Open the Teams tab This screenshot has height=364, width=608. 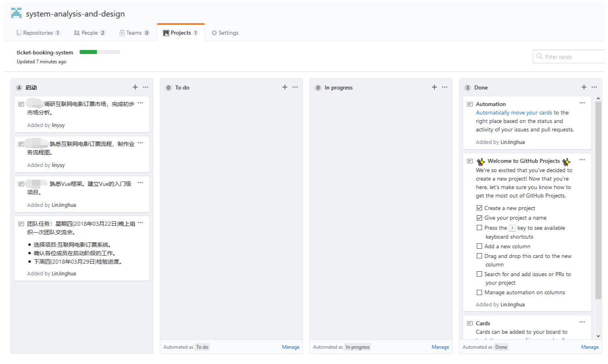tap(134, 33)
